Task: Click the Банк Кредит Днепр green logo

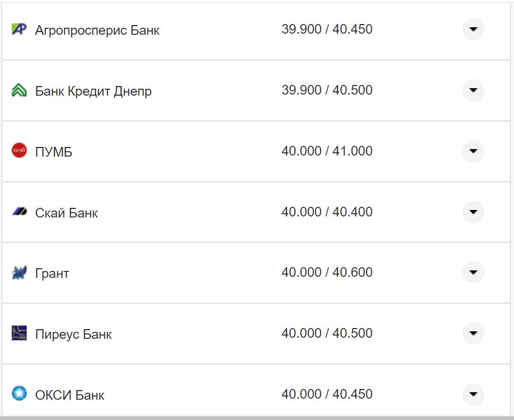Action: (x=19, y=90)
